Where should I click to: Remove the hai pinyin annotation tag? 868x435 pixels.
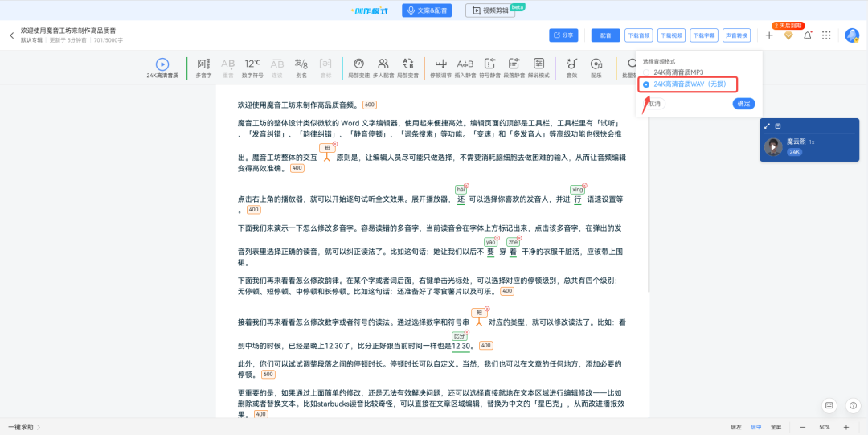click(466, 186)
